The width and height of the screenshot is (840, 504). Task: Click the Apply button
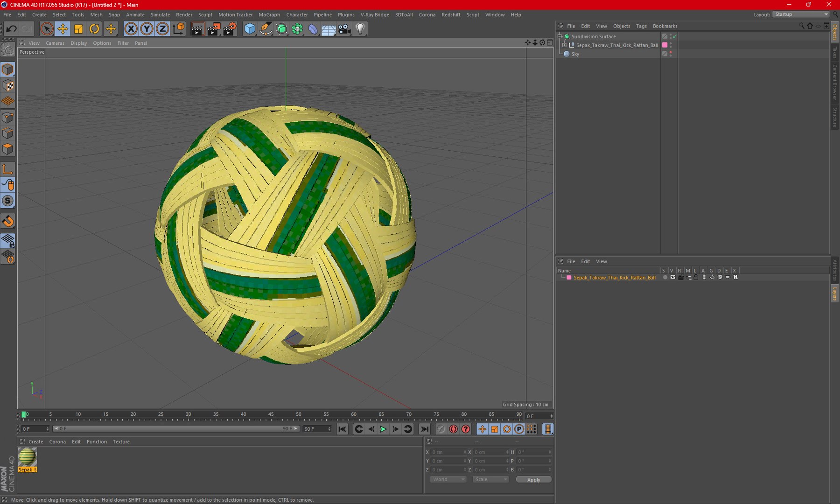click(533, 479)
